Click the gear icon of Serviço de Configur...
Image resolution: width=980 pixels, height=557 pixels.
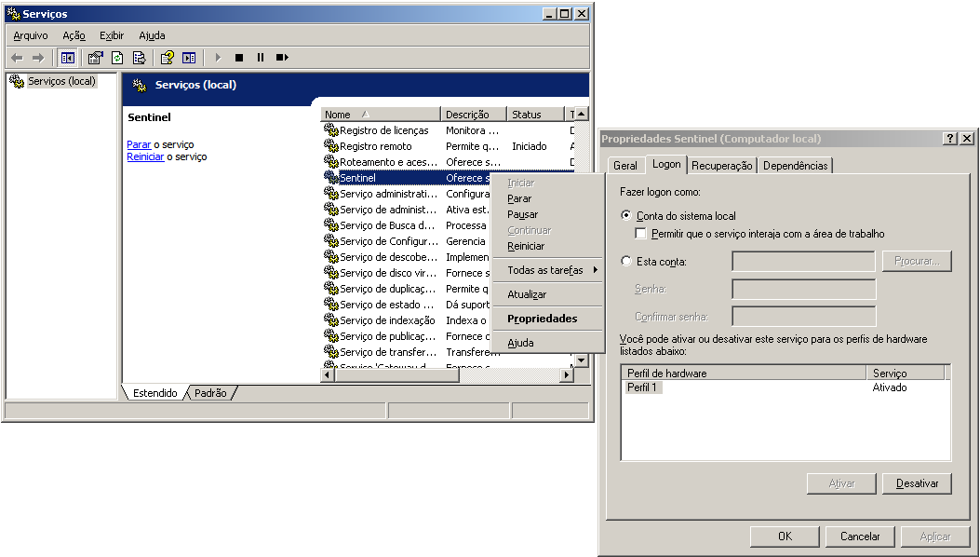tap(330, 240)
